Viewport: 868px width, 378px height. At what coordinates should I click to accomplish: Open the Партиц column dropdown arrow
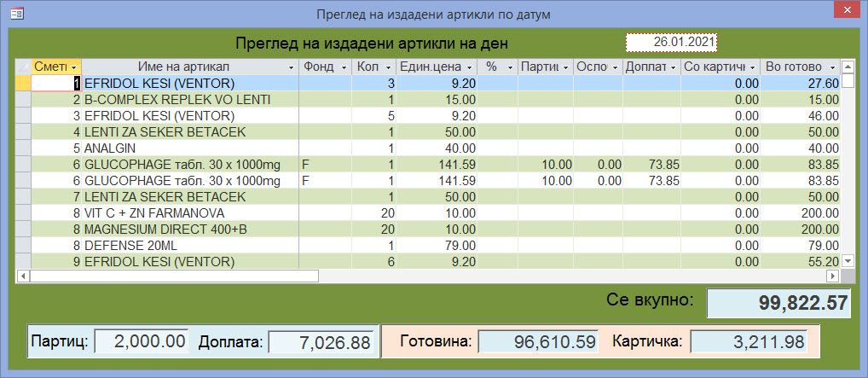(x=566, y=67)
